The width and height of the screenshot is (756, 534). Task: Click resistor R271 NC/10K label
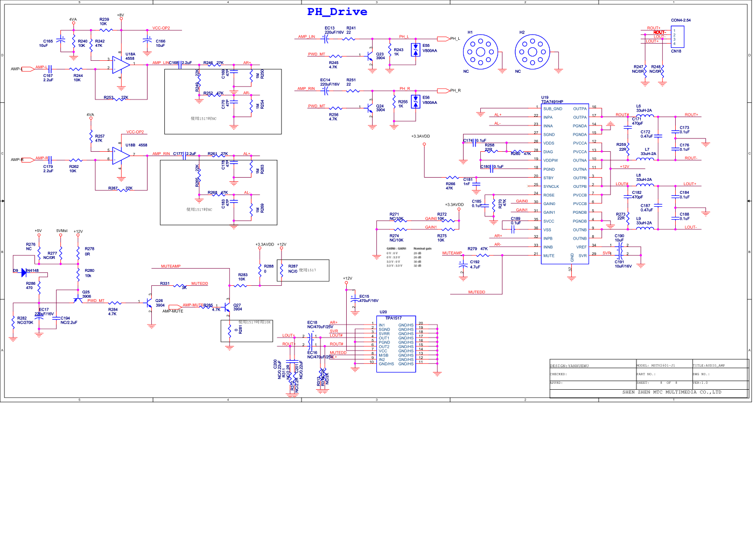[x=396, y=216]
